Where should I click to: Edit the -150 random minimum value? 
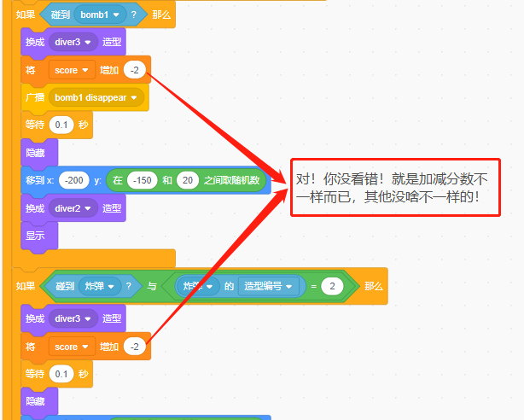(143, 181)
